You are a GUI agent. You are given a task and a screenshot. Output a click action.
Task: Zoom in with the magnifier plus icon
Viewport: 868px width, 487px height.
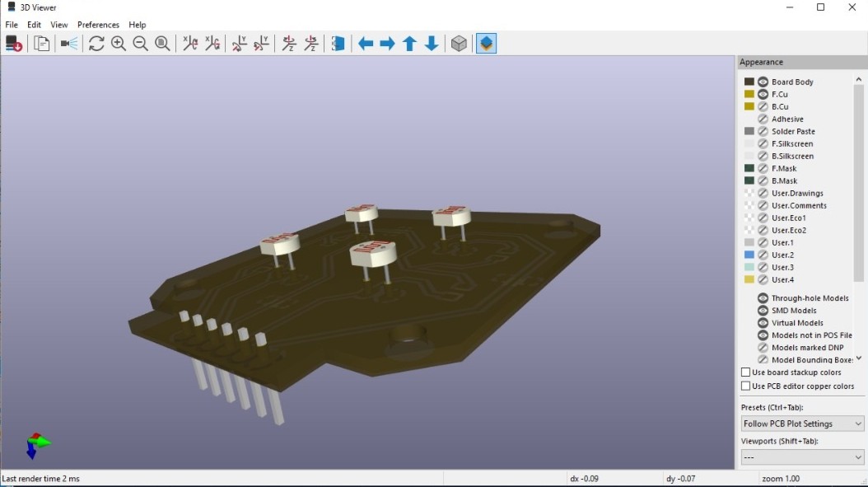[119, 43]
